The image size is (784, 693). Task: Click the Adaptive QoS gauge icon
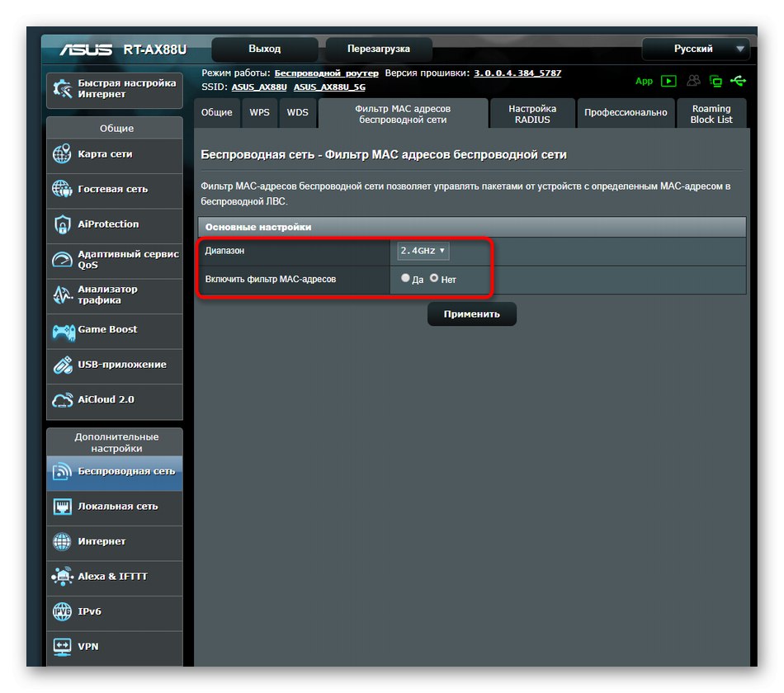coord(62,260)
